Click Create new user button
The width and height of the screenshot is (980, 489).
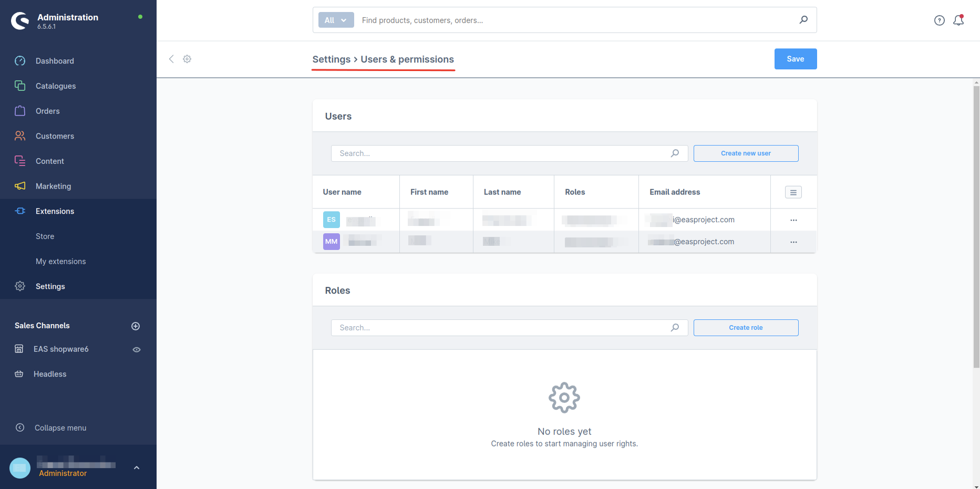745,153
